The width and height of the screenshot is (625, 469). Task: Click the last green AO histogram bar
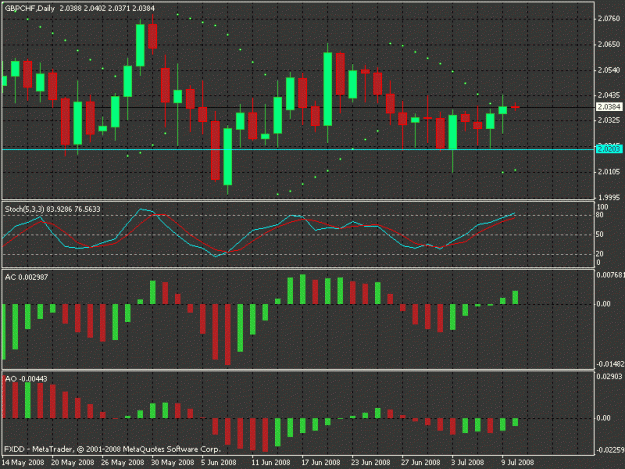coord(515,422)
